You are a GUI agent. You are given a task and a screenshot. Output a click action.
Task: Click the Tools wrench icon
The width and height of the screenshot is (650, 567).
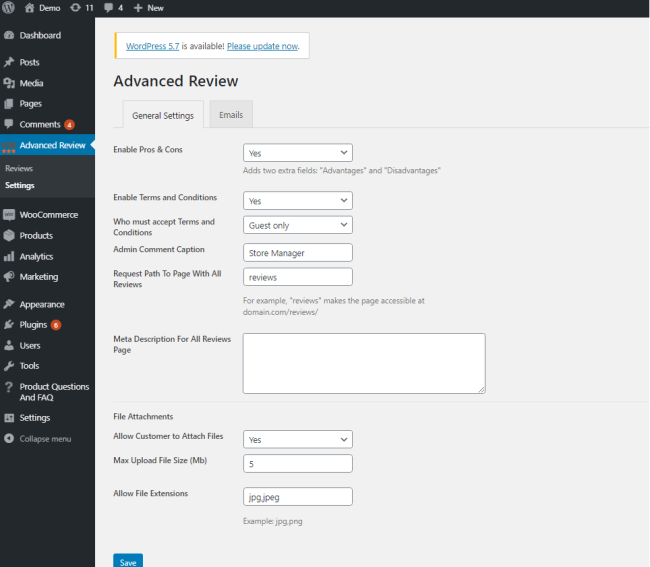tap(9, 366)
